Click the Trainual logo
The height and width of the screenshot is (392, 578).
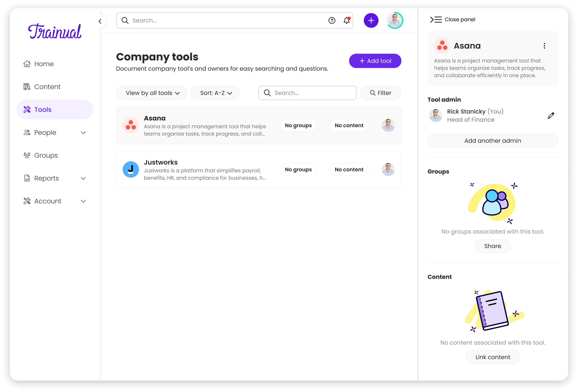[55, 32]
